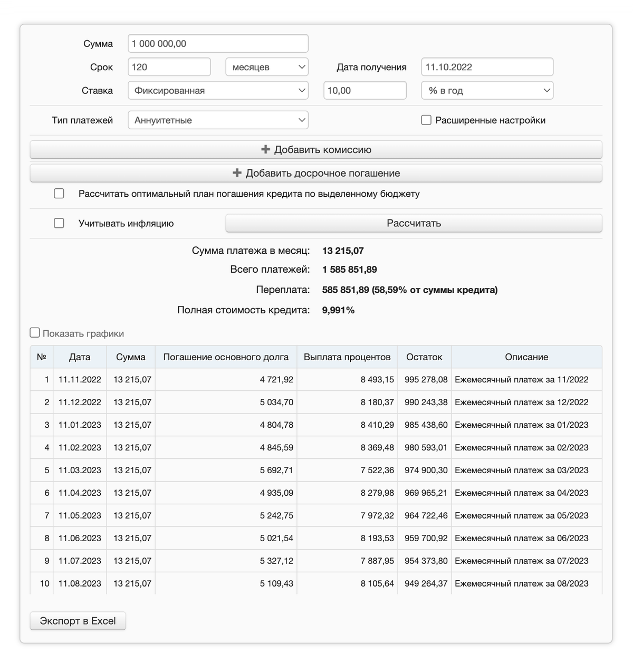Click principal value 4 721,92

pos(276,380)
